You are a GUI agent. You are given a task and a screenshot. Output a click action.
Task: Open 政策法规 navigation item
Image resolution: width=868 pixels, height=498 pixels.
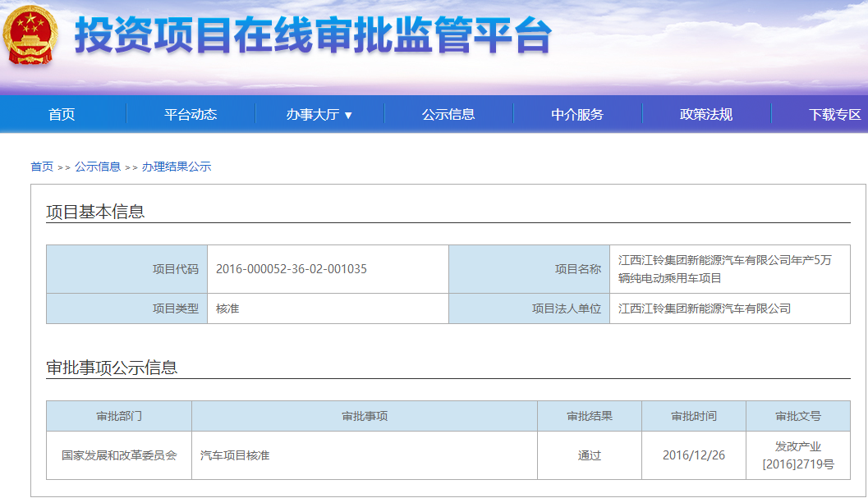[706, 115]
